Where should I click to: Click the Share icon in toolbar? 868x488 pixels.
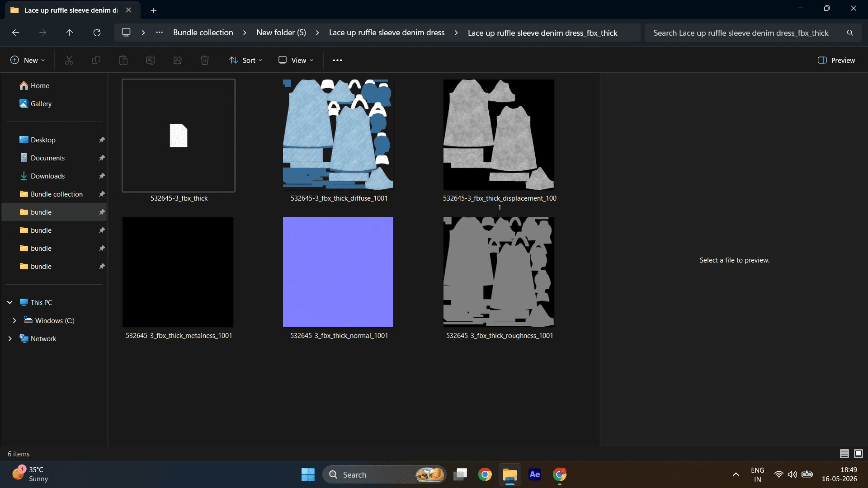[x=178, y=60]
